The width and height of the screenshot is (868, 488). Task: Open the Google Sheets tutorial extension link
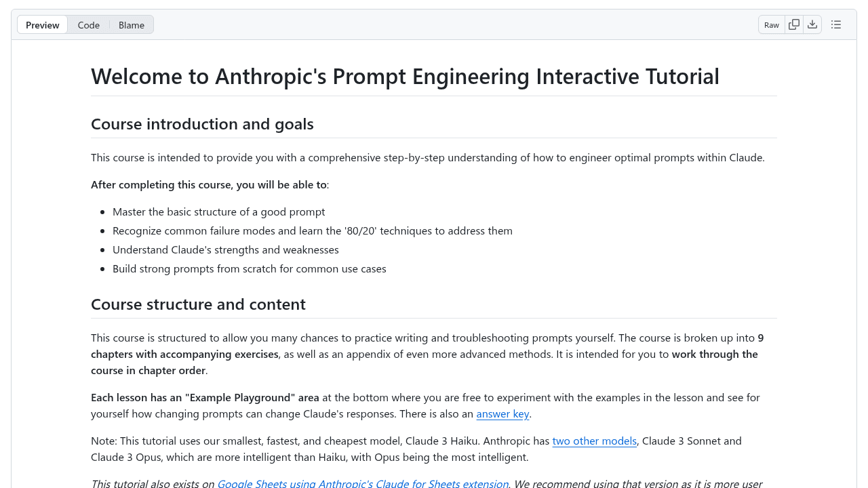363,483
